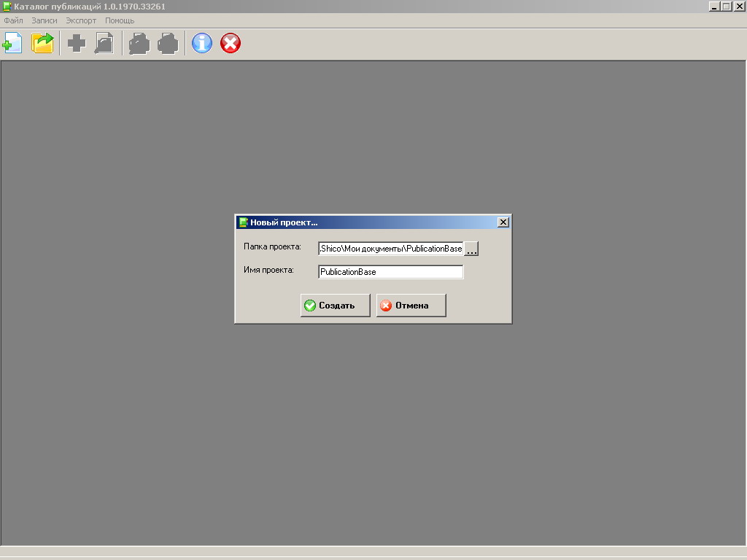747x560 pixels.
Task: Maximize the Каталог публикаций window
Action: point(726,6)
